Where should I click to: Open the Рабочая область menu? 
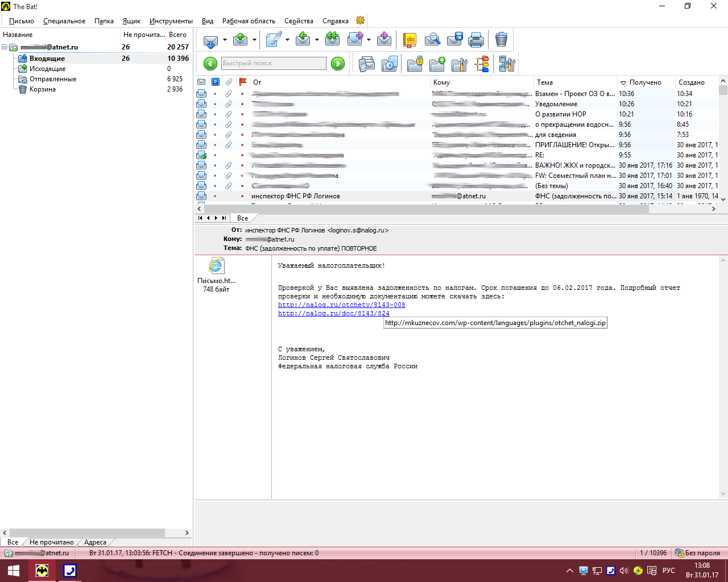pyautogui.click(x=249, y=21)
